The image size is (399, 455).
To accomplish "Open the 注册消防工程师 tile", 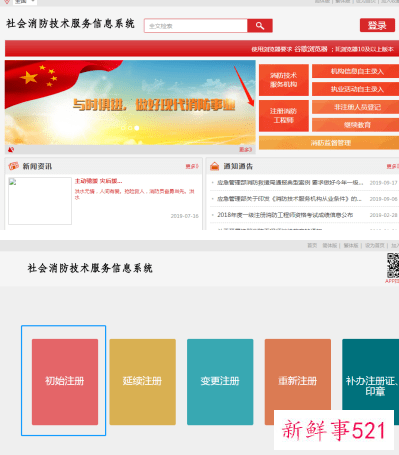I will [284, 116].
